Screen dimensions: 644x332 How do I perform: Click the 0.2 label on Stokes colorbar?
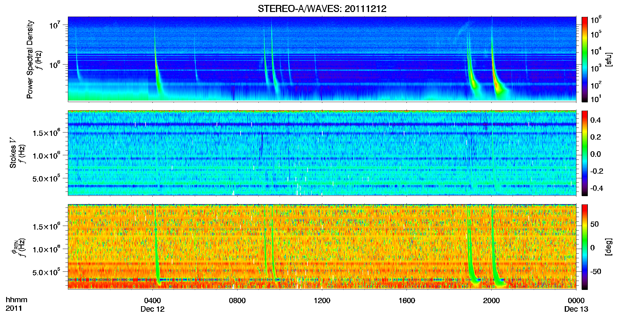pos(595,137)
